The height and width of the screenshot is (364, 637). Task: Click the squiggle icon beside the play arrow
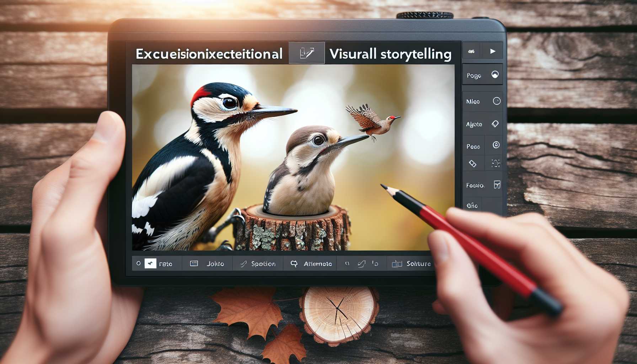(x=472, y=52)
